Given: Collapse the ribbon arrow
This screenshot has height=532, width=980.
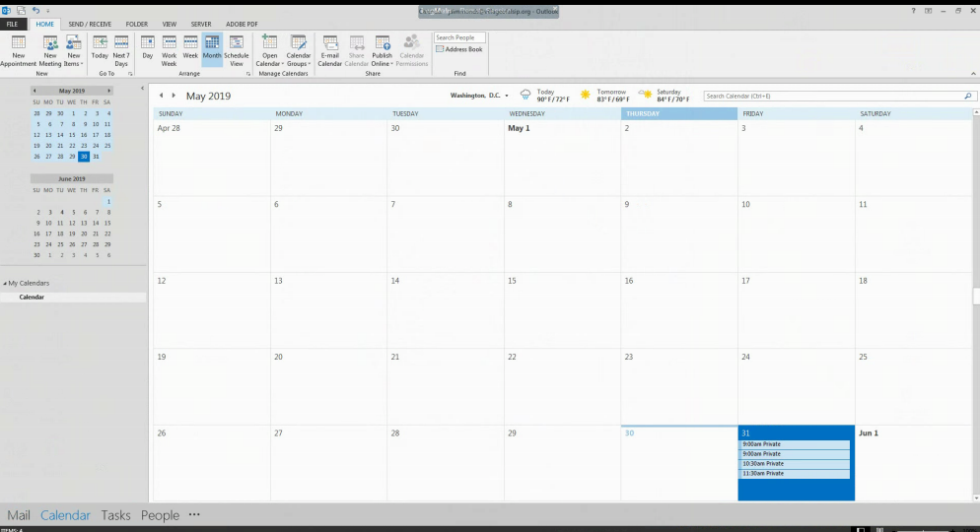Looking at the screenshot, I should [973, 74].
